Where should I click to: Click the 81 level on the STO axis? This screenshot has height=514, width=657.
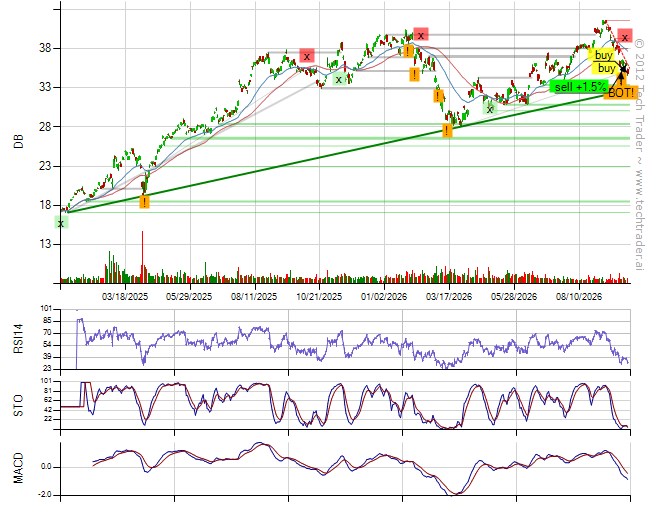[x=46, y=391]
